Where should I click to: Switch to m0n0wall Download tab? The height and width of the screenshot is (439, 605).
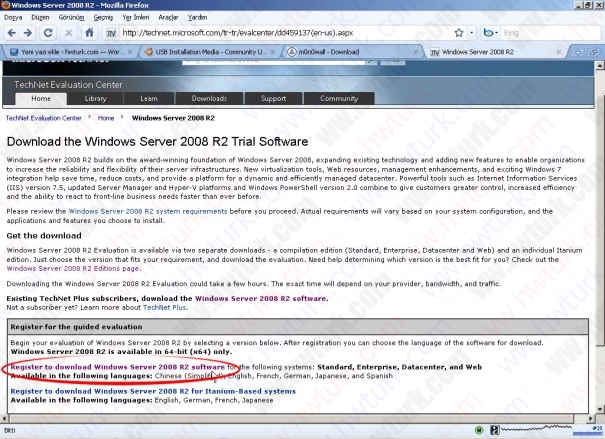coord(349,52)
